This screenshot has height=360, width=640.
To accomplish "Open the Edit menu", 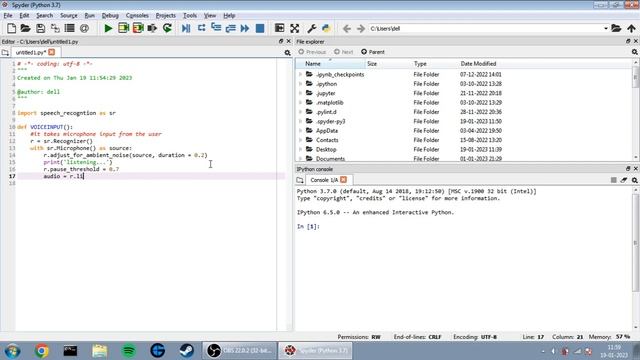I will pos(24,16).
